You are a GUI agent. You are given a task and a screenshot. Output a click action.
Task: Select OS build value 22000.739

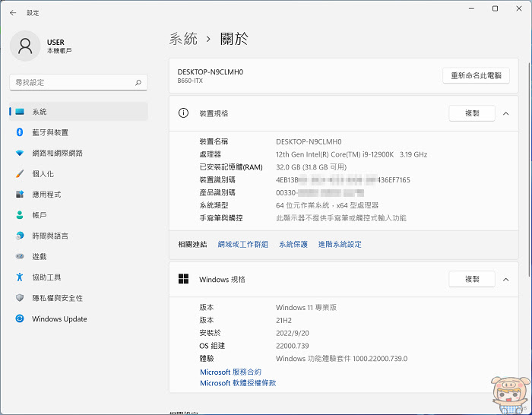click(x=293, y=346)
